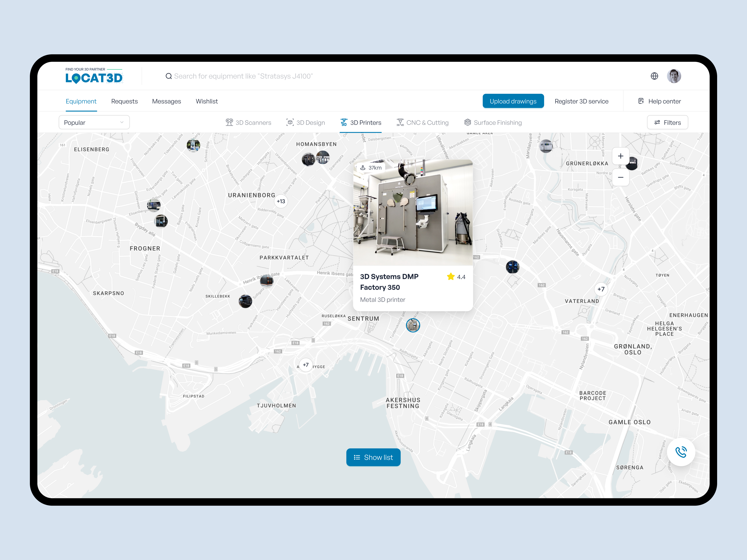Open the Filters button
The image size is (747, 560).
[x=667, y=122]
